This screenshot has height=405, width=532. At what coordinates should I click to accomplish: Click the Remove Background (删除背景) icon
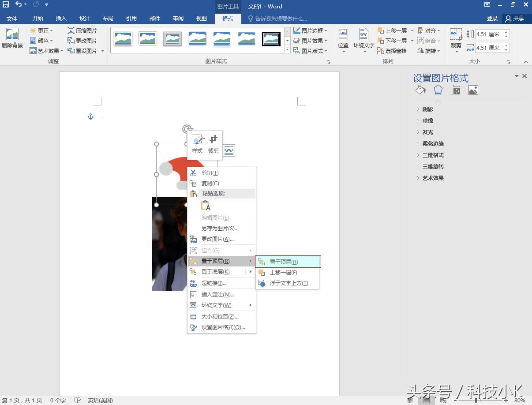point(12,38)
